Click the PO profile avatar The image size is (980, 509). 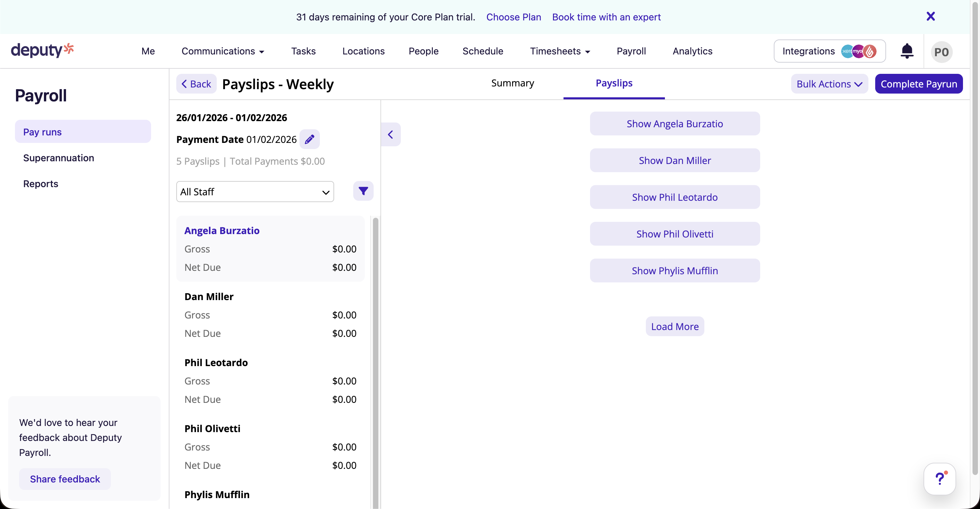[x=941, y=52]
